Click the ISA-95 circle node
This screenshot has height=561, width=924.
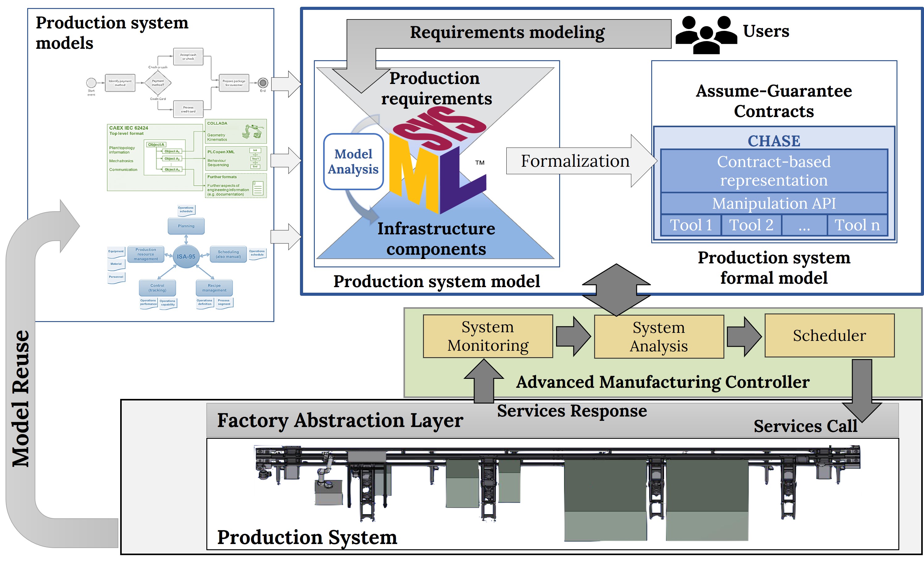(x=186, y=256)
